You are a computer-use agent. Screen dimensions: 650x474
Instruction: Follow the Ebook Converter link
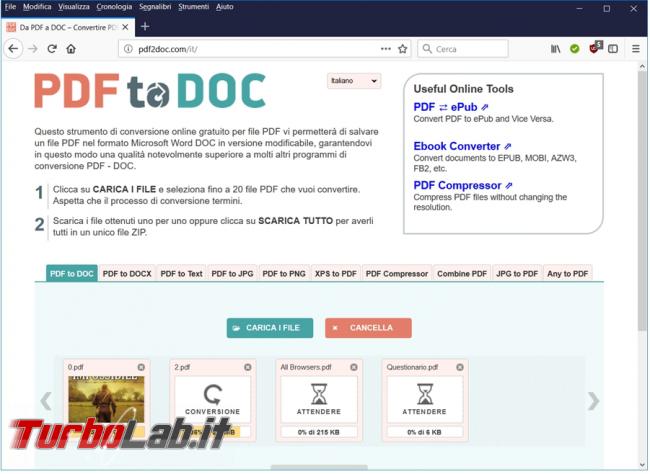point(462,146)
